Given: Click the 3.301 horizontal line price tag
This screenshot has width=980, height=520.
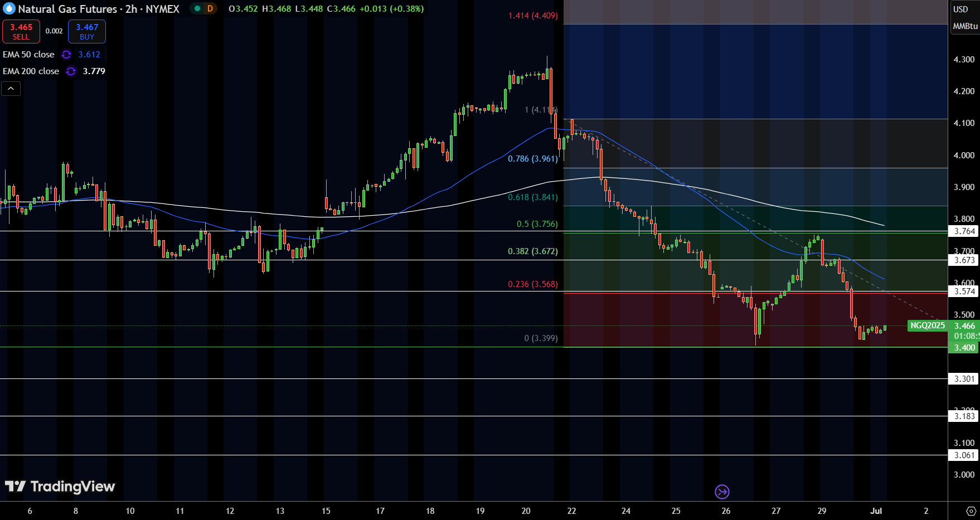Looking at the screenshot, I should 964,379.
